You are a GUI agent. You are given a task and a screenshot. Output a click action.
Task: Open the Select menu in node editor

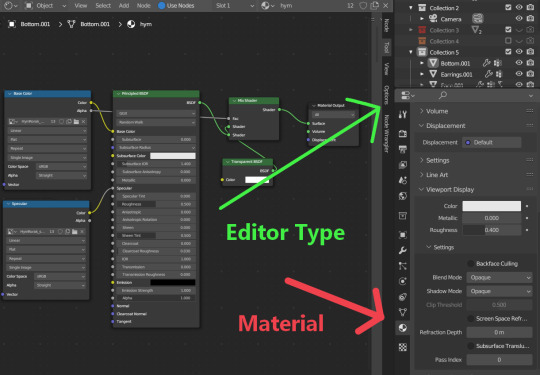[103, 6]
